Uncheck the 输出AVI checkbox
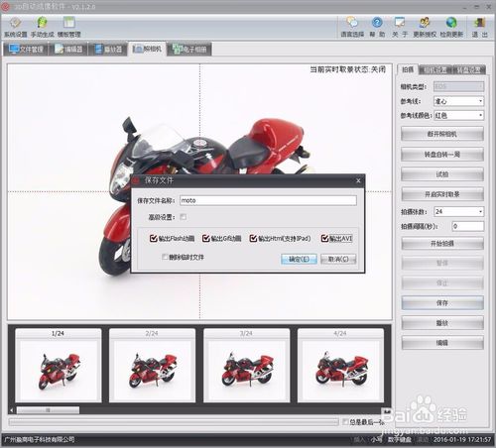Screen dimensions: 496x448 click(x=324, y=238)
